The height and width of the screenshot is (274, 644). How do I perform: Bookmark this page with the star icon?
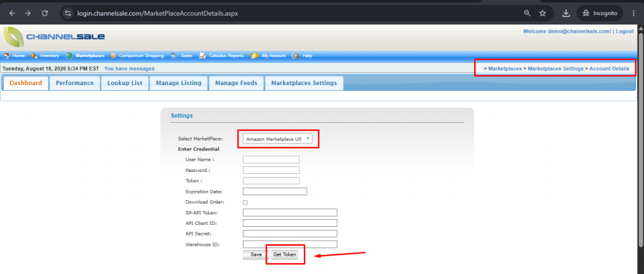[x=543, y=13]
